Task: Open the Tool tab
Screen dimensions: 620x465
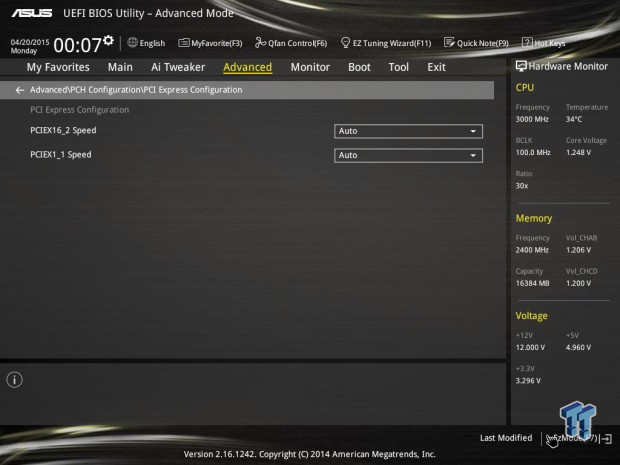Action: click(x=399, y=67)
